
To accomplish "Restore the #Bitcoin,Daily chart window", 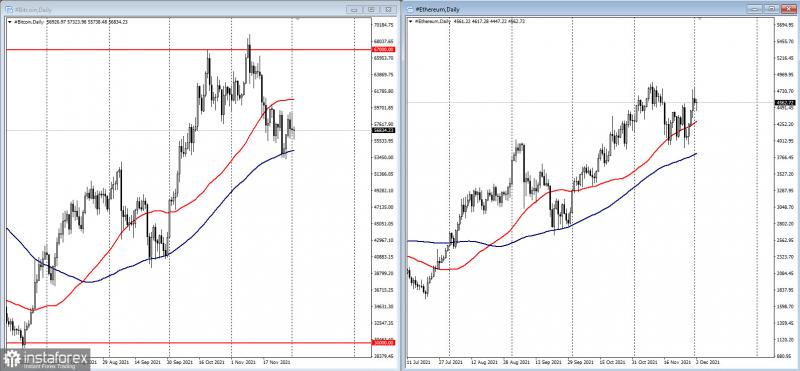I will click(x=372, y=9).
